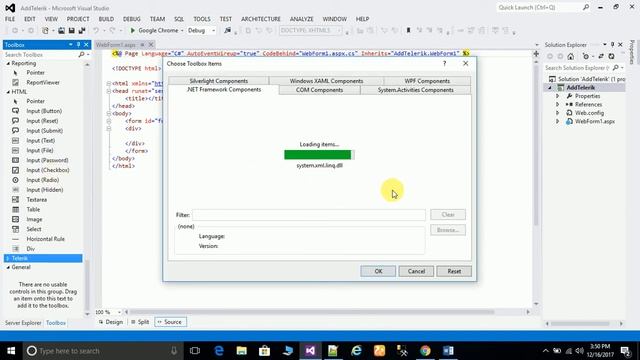Click the Home icon in Solution Explorer
This screenshot has height=360, width=640.
[571, 56]
